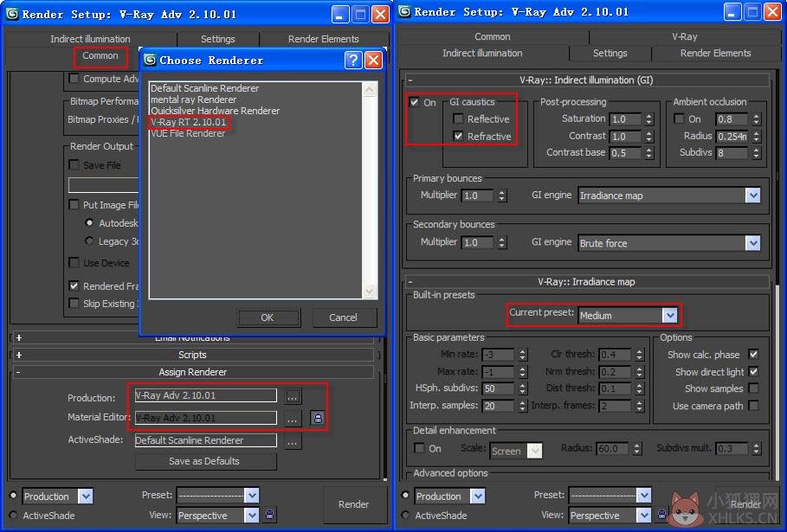
Task: Adjust Saturation spinner arrows
Action: 649,119
